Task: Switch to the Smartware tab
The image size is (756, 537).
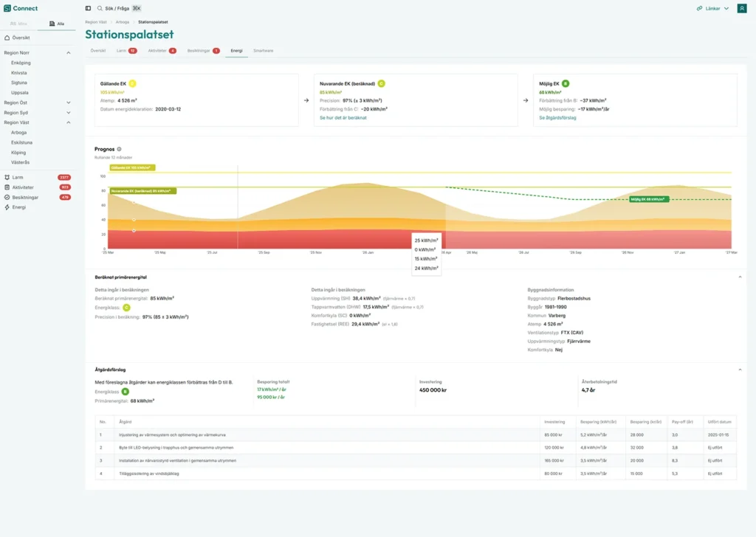Action: 263,51
